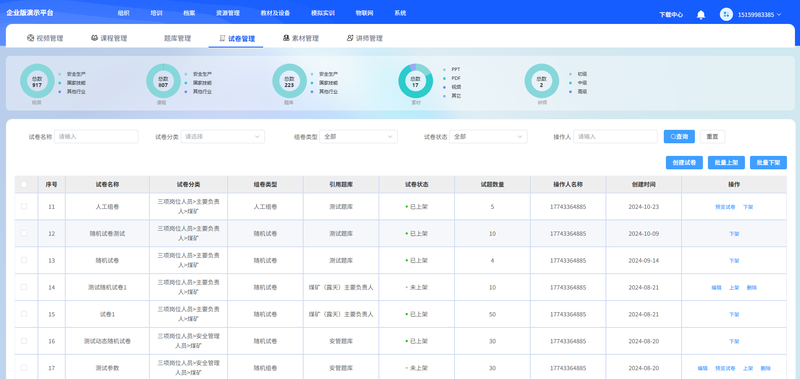Click 下架 in row 15 试卷1
Viewport: 800px width, 379px height.
(x=734, y=314)
